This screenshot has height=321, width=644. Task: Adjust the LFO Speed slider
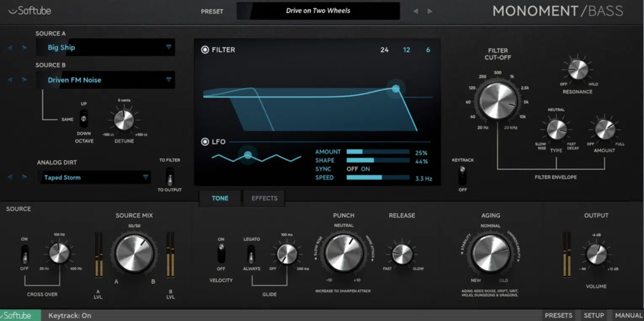tap(378, 178)
